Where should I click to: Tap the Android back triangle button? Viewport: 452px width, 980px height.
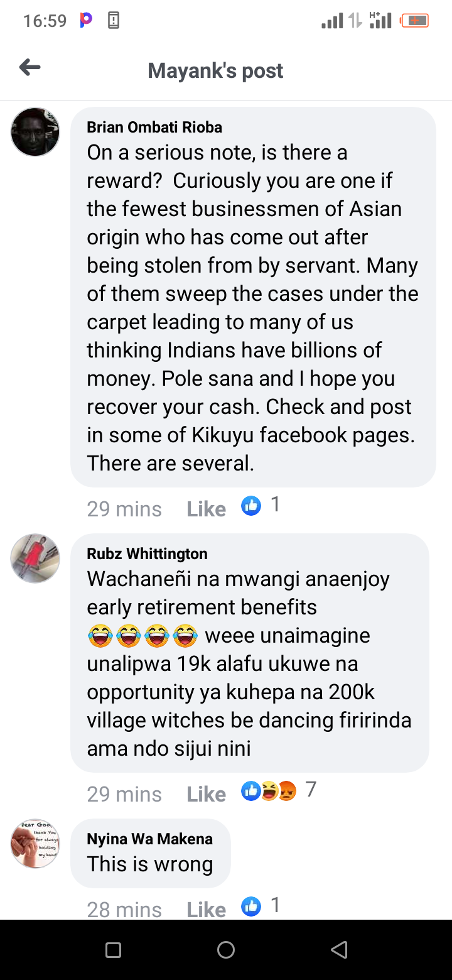tap(339, 950)
